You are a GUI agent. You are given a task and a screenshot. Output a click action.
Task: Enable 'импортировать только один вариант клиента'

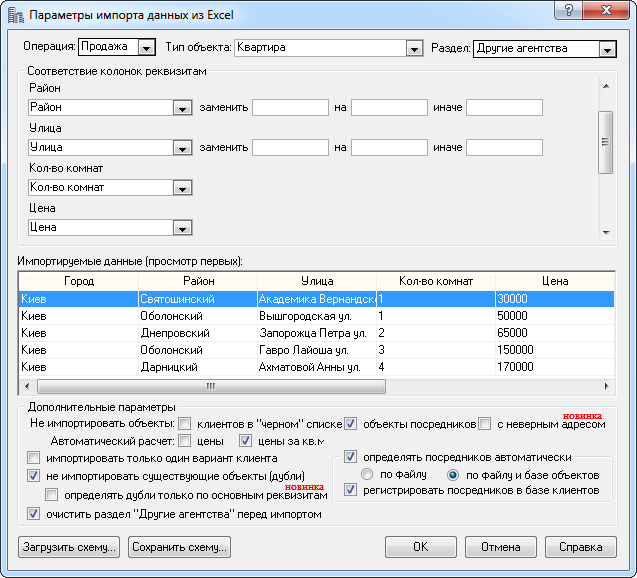35,458
